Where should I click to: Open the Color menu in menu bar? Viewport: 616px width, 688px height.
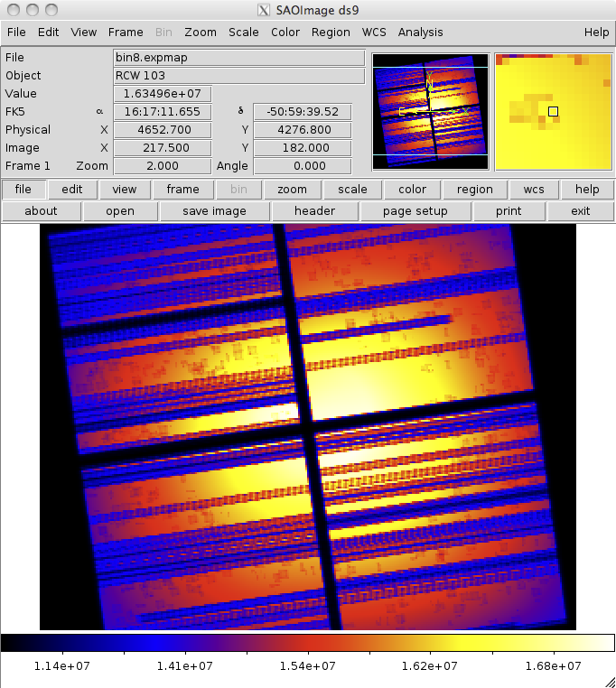(x=285, y=32)
